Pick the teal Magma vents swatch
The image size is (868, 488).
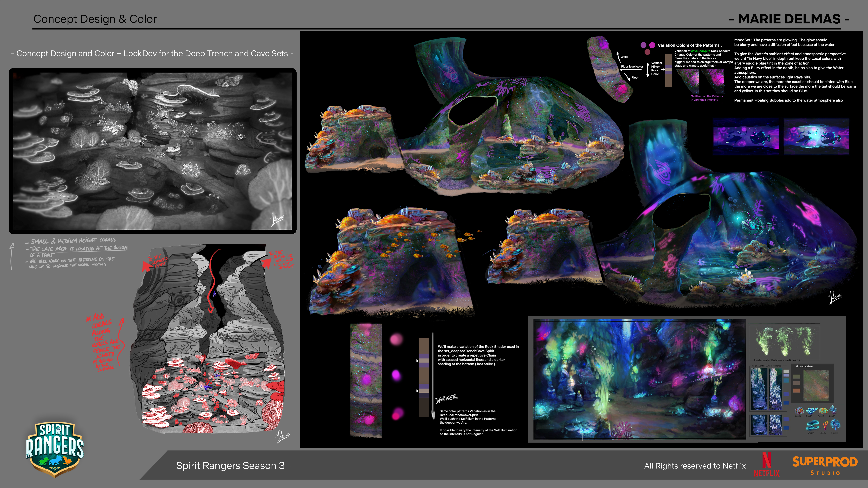point(786,380)
